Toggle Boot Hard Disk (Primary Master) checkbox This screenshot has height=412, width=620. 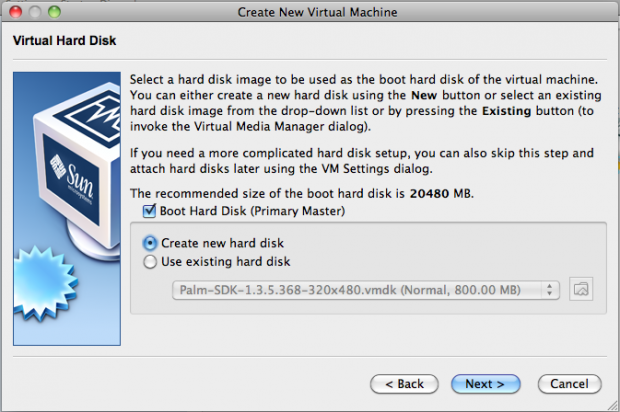[149, 211]
